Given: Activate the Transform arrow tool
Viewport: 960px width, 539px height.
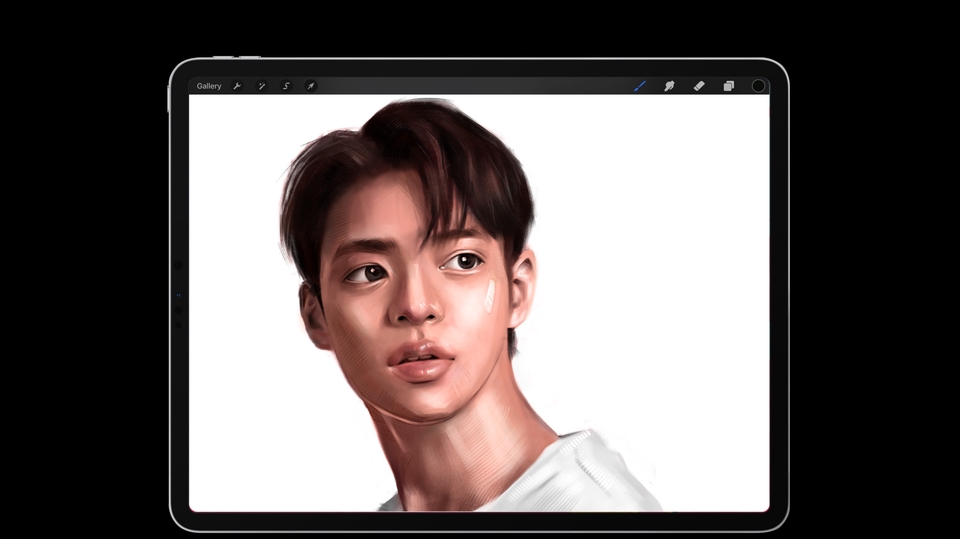Looking at the screenshot, I should pyautogui.click(x=310, y=86).
